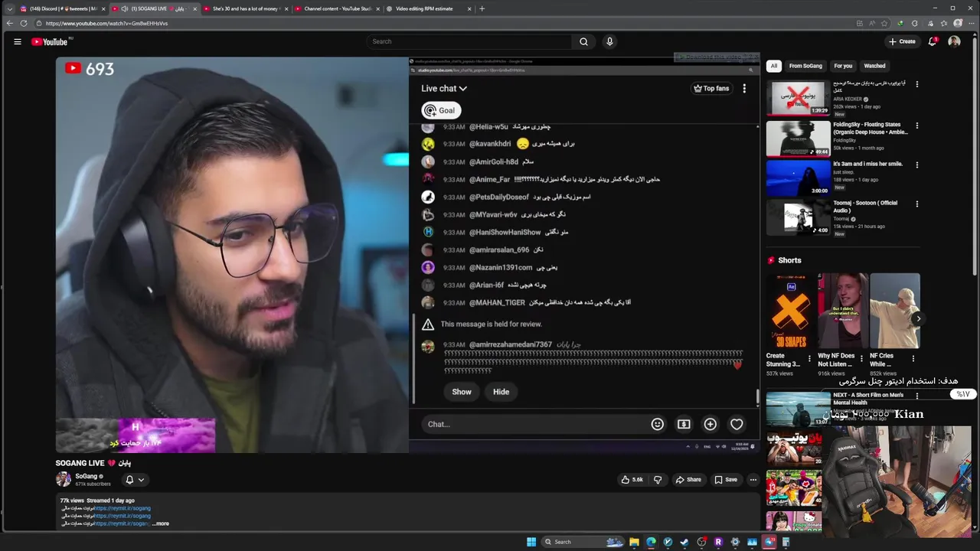Open Microsoft Edge taskbar icon
This screenshot has height=551, width=980.
[x=651, y=542]
